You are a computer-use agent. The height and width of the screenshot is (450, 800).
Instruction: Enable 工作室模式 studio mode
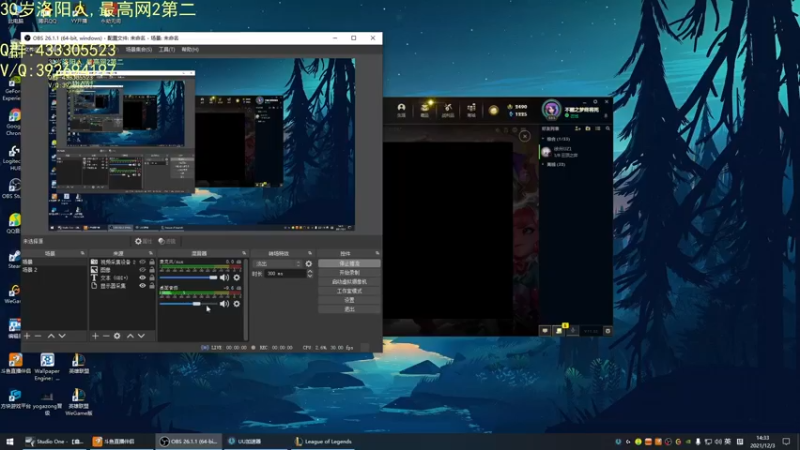point(349,291)
